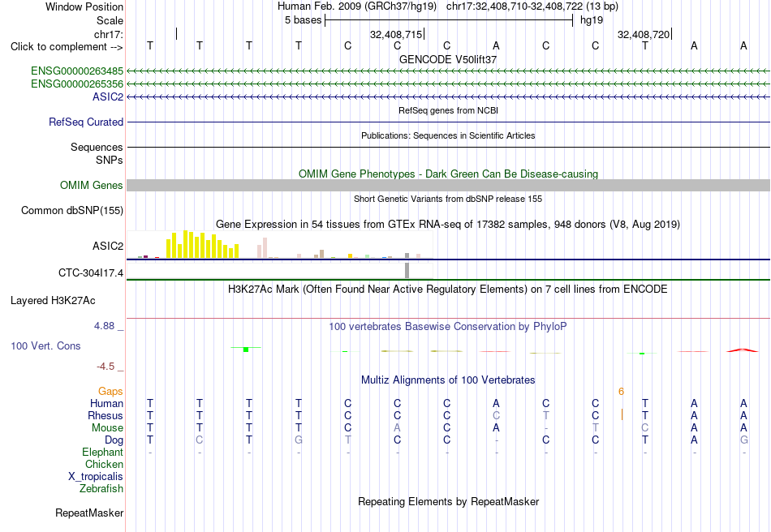Open the ASIC2 GENCODE gene label
Viewport: 771px width, 532px height.
click(108, 97)
